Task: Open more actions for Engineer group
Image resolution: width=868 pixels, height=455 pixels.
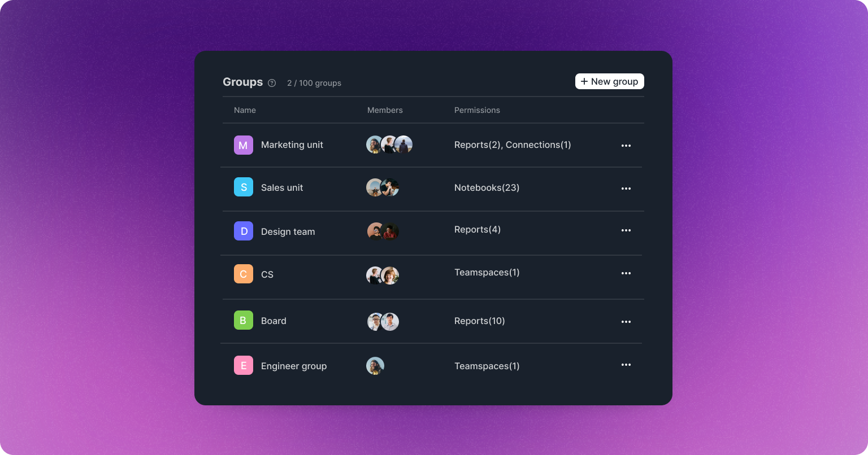Action: (626, 365)
